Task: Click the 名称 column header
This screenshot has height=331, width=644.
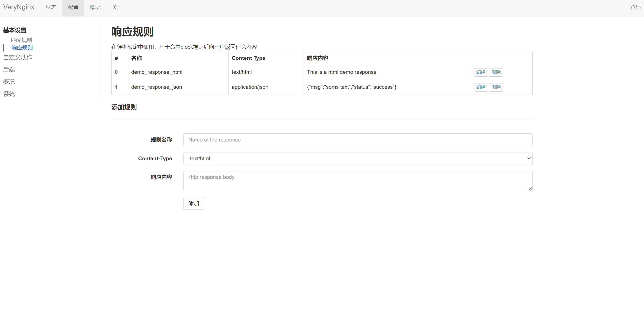Action: 178,58
